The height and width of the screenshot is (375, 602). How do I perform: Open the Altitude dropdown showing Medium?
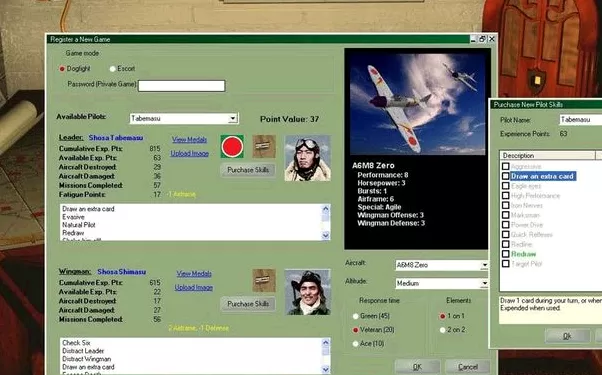click(484, 284)
